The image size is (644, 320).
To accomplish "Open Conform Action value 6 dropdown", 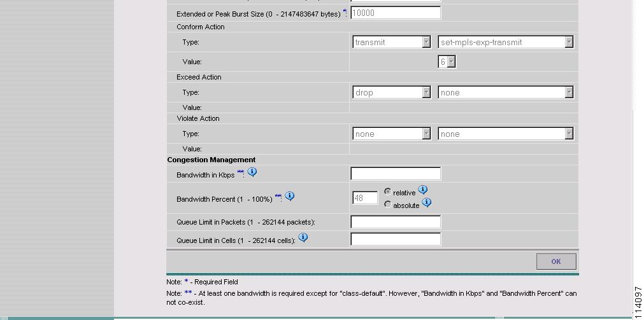I will pos(447,62).
